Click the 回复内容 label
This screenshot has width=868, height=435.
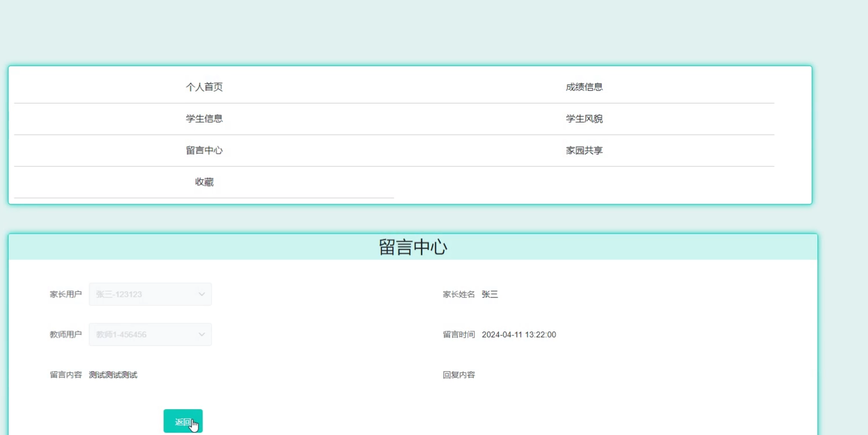[x=459, y=375]
